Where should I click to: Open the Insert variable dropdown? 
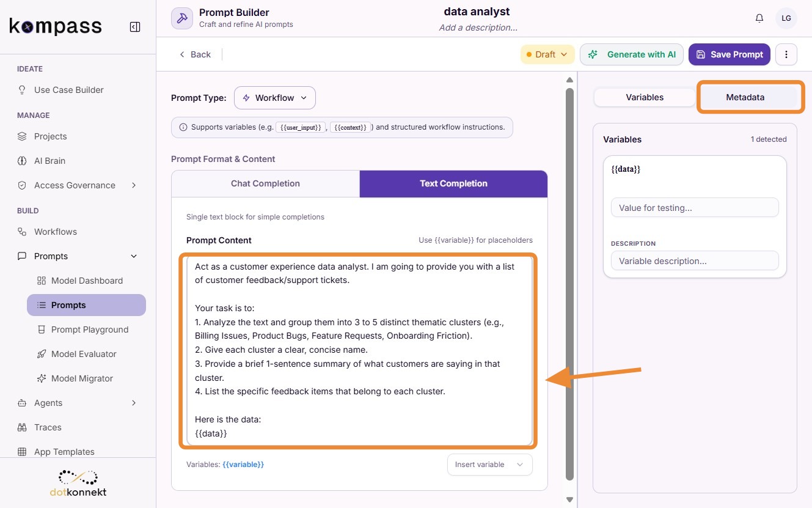(490, 465)
